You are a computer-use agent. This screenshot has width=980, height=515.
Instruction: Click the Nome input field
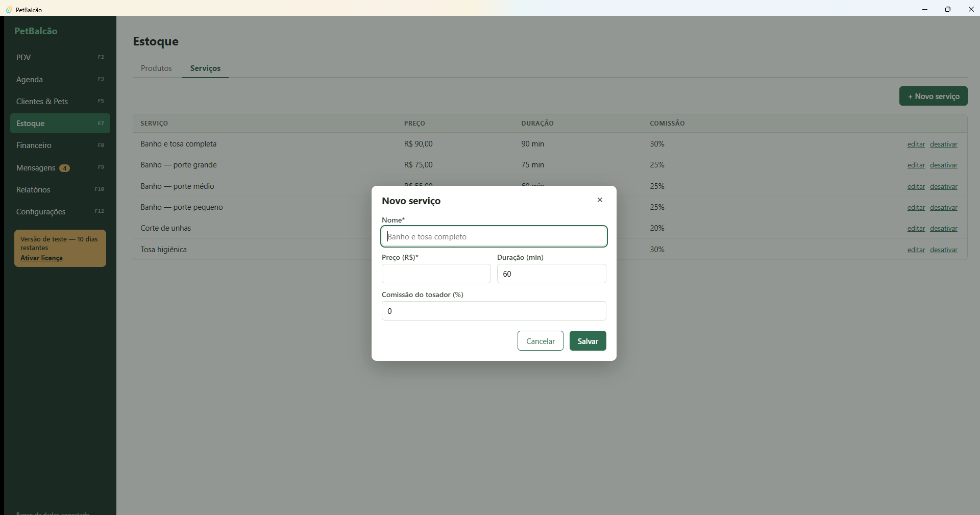tap(494, 236)
